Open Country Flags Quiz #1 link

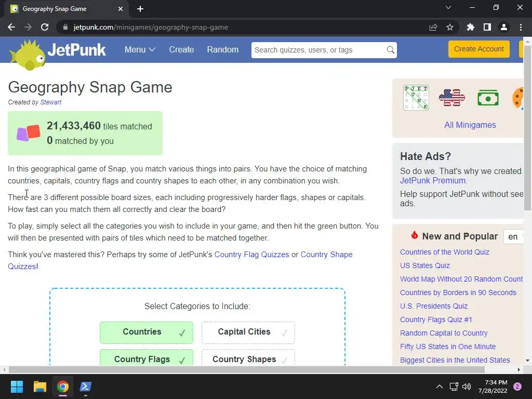coord(436,320)
